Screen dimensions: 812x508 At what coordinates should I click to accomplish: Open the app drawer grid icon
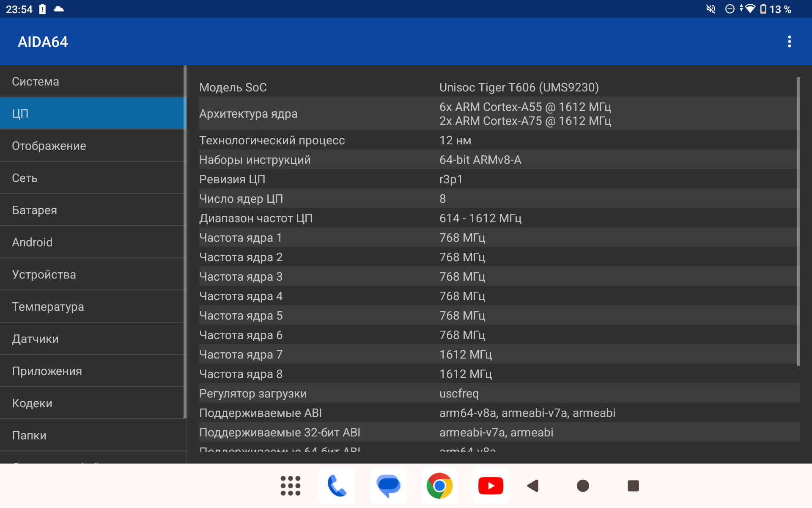point(290,486)
